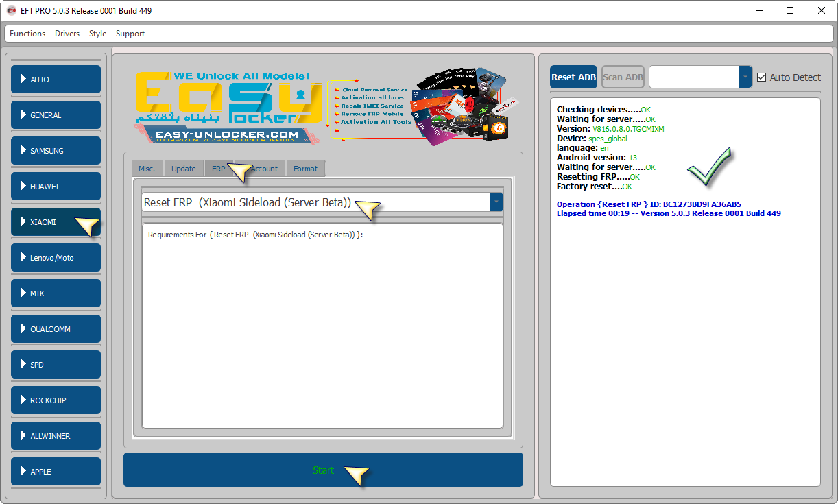Choose the SAMSUNG brand button
Image resolution: width=838 pixels, height=504 pixels.
coord(56,151)
